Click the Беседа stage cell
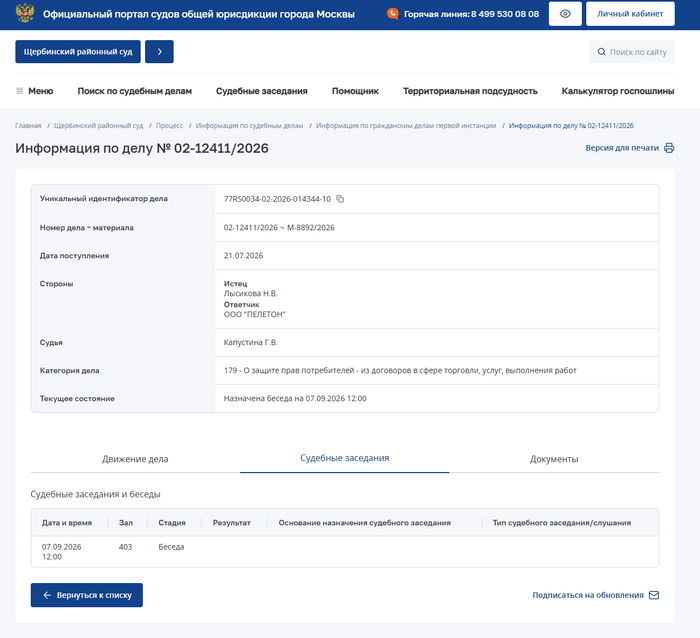Image resolution: width=700 pixels, height=638 pixels. [171, 547]
